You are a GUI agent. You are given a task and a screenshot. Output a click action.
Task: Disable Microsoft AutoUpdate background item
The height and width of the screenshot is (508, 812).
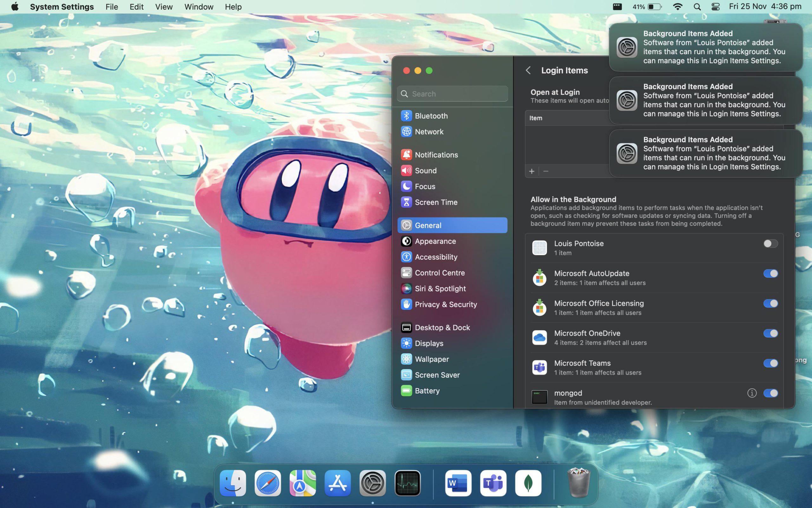tap(770, 273)
